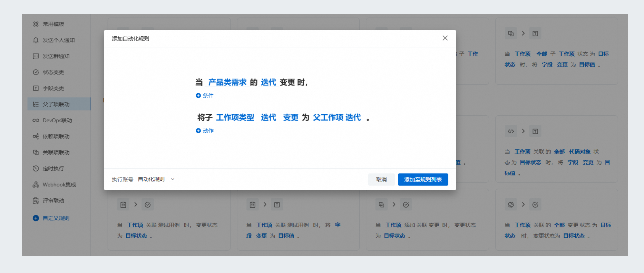Select 依赖项联动 in the sidebar
The image size is (644, 273).
(59, 136)
